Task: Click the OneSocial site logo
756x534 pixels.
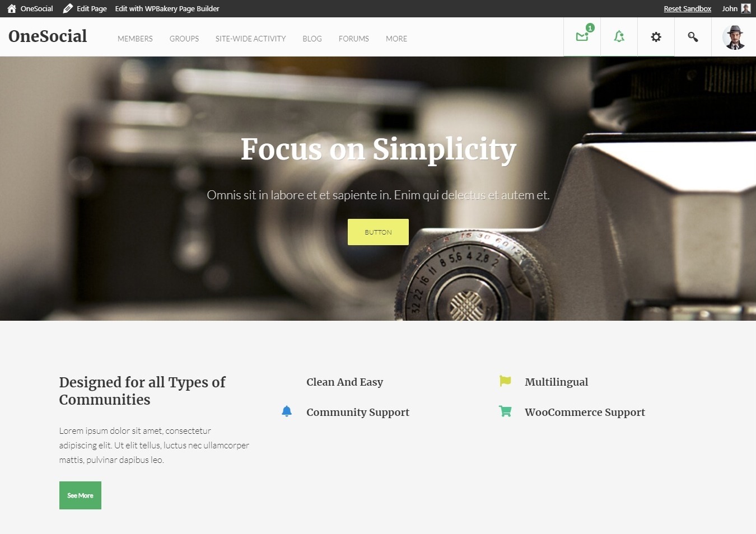Action: coord(48,36)
